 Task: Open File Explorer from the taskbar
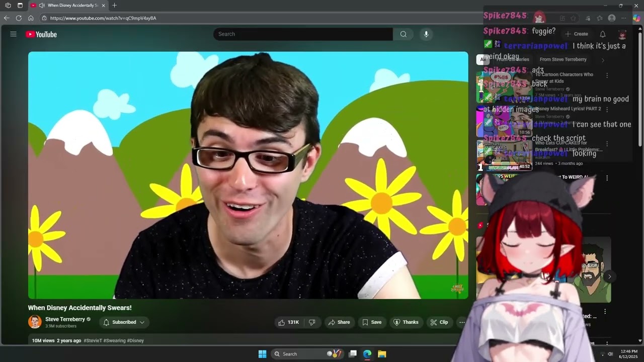click(x=382, y=354)
